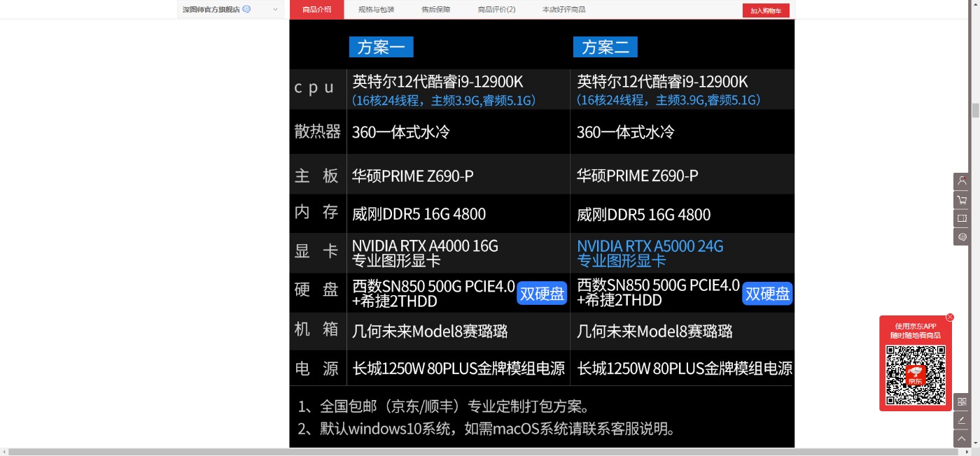The height and width of the screenshot is (456, 980).
Task: Click the vertical scrollbar thumb
Action: [974, 111]
